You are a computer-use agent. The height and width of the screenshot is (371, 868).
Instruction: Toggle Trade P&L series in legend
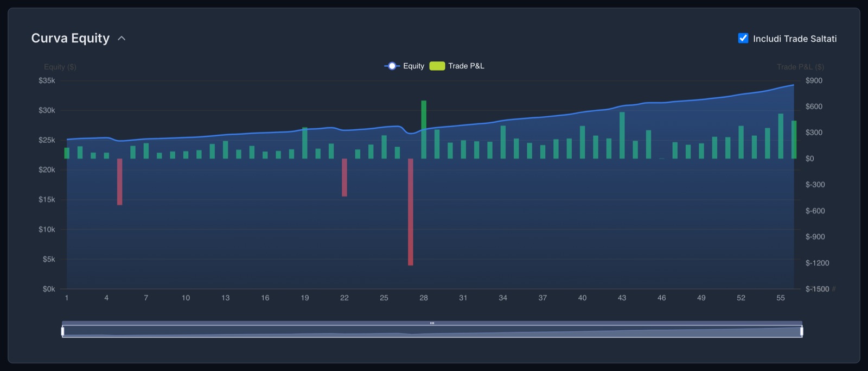click(457, 66)
